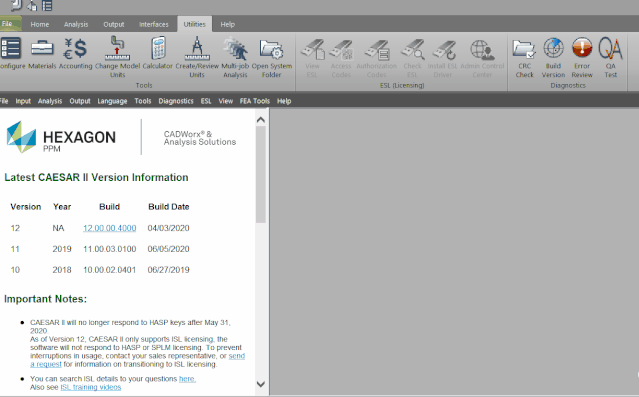Open the Calculator utility
The image size is (639, 397).
pyautogui.click(x=158, y=53)
